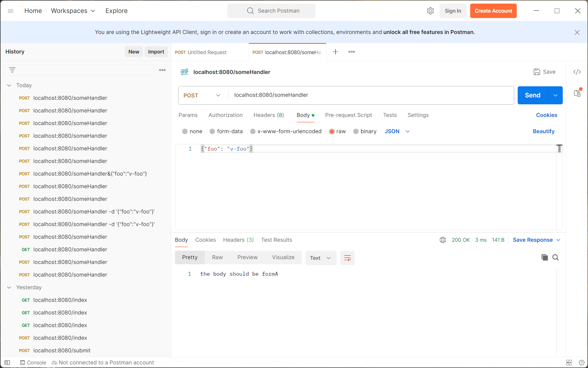Click the Send button
588x368 pixels.
533,95
